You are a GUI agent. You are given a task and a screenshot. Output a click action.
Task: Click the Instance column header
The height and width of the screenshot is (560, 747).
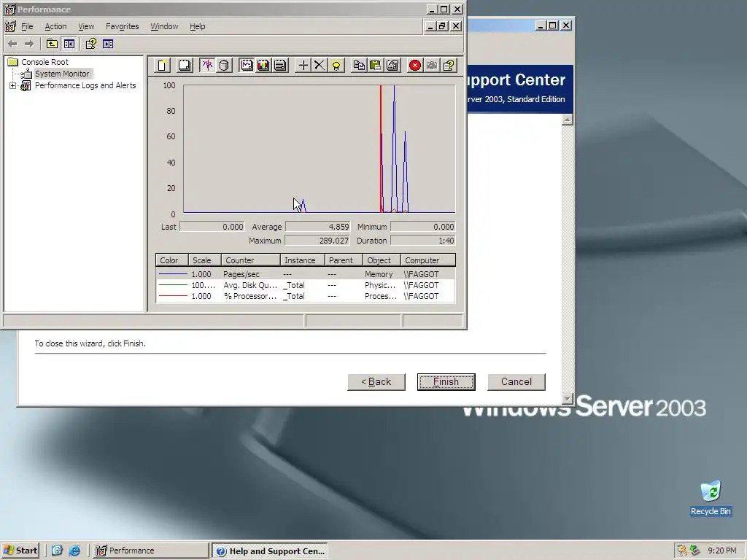303,260
